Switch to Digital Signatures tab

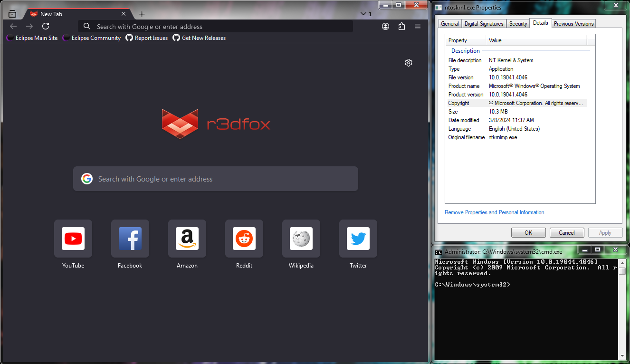[484, 24]
